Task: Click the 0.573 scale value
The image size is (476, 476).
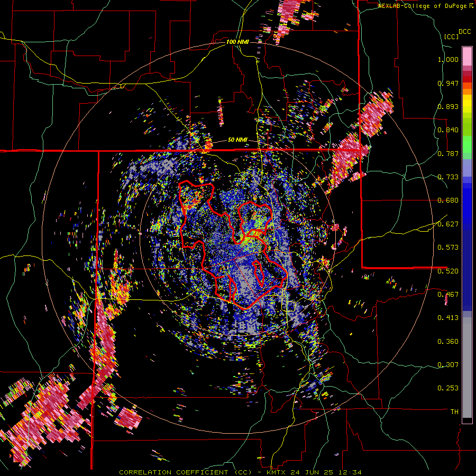Action: click(448, 248)
